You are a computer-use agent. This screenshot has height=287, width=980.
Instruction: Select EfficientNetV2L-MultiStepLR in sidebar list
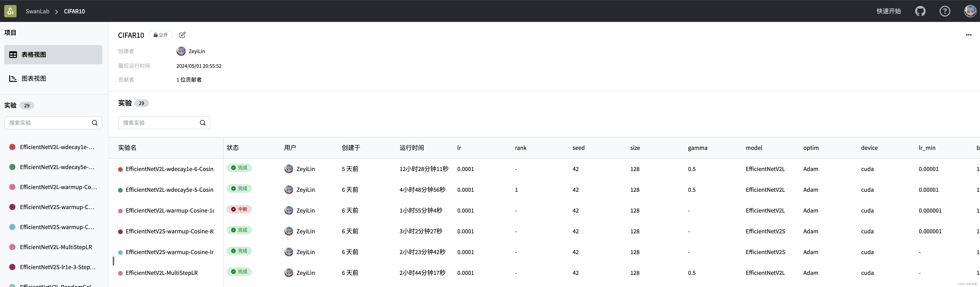pyautogui.click(x=56, y=247)
